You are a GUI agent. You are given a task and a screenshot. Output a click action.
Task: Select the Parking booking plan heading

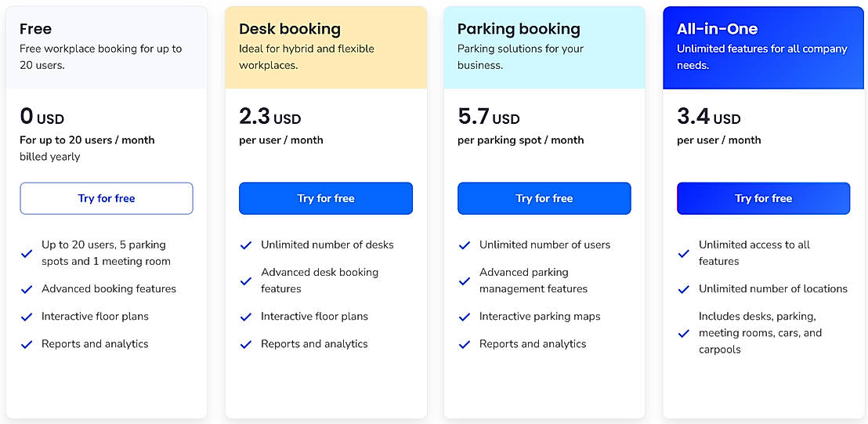point(519,29)
